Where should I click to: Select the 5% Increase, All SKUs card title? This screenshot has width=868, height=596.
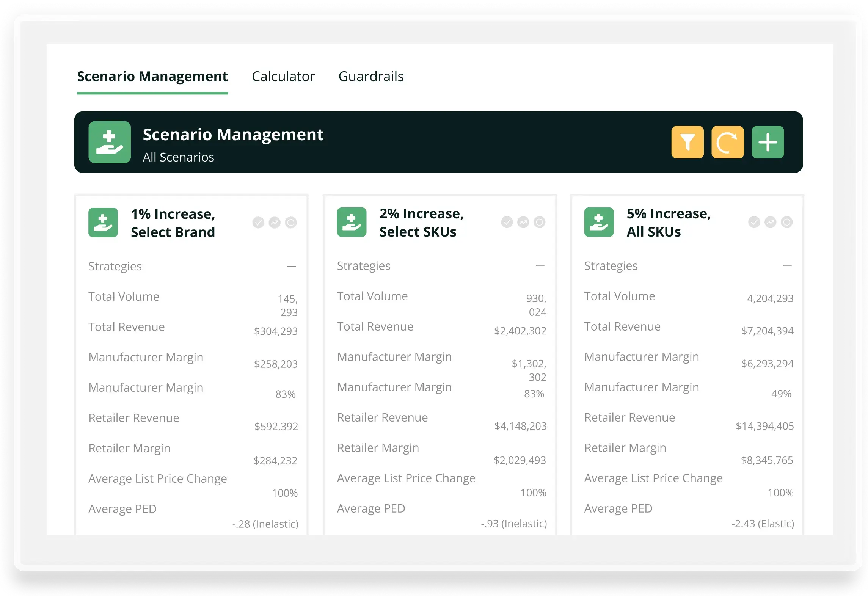[x=667, y=223]
